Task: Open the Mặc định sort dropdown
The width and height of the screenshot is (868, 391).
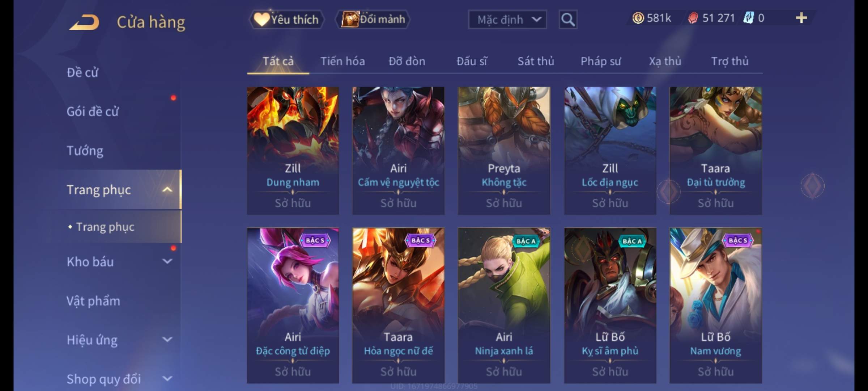Action: click(507, 20)
